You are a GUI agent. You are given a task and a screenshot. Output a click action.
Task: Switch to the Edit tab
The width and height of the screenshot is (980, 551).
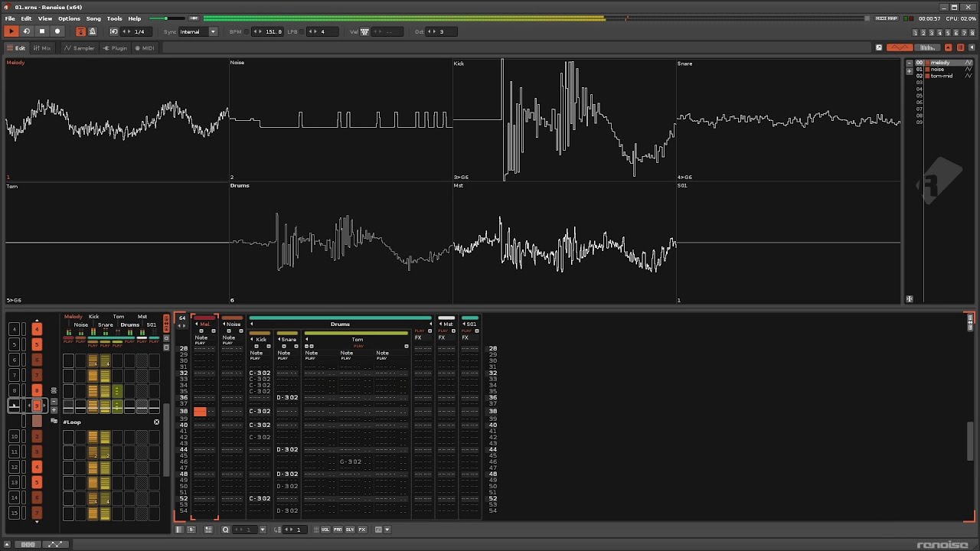[16, 47]
